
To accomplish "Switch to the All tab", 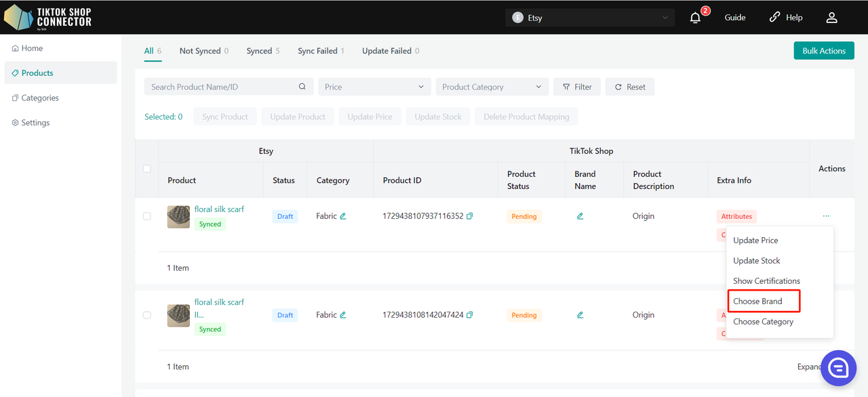I will click(x=153, y=51).
